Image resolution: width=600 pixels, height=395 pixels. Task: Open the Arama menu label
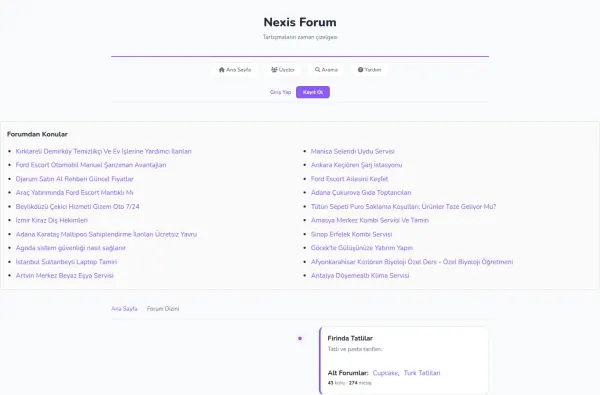click(x=329, y=70)
